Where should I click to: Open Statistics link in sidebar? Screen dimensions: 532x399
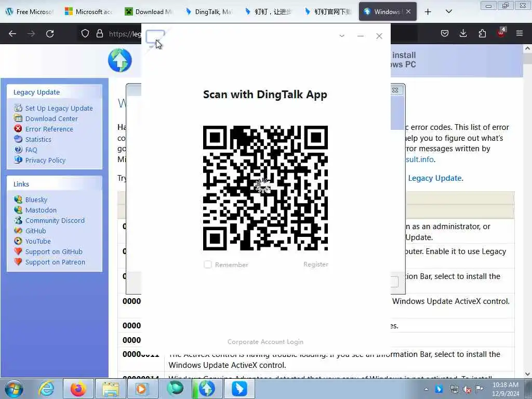point(38,139)
